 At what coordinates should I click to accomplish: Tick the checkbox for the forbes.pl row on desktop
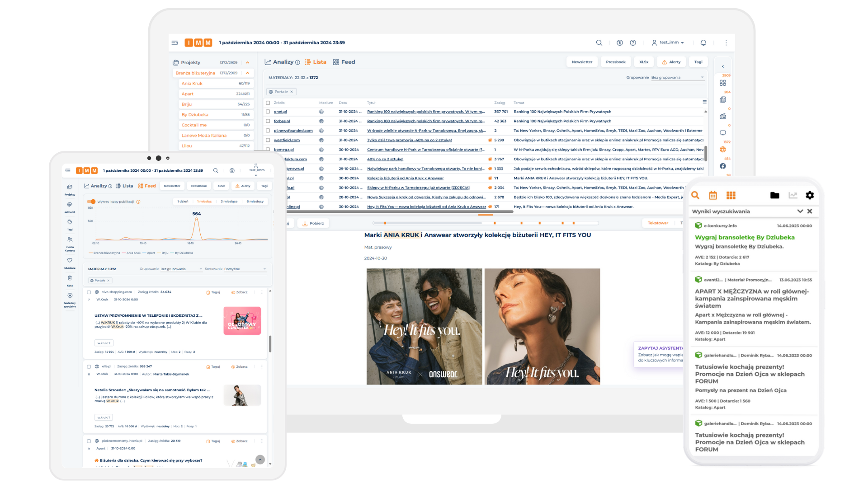pos(268,121)
